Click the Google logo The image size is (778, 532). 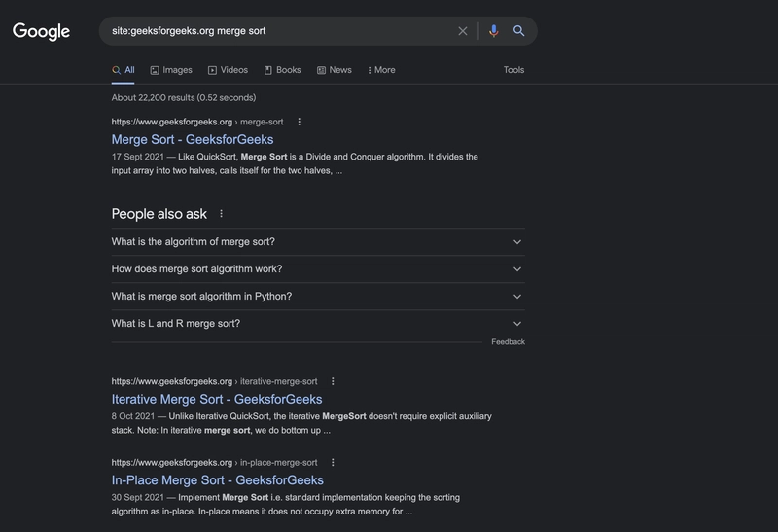tap(41, 32)
